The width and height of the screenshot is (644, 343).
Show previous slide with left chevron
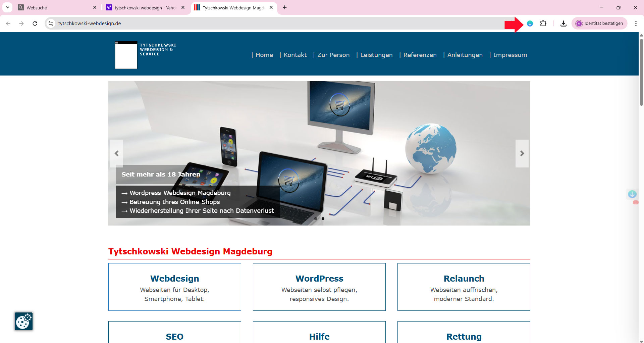116,153
